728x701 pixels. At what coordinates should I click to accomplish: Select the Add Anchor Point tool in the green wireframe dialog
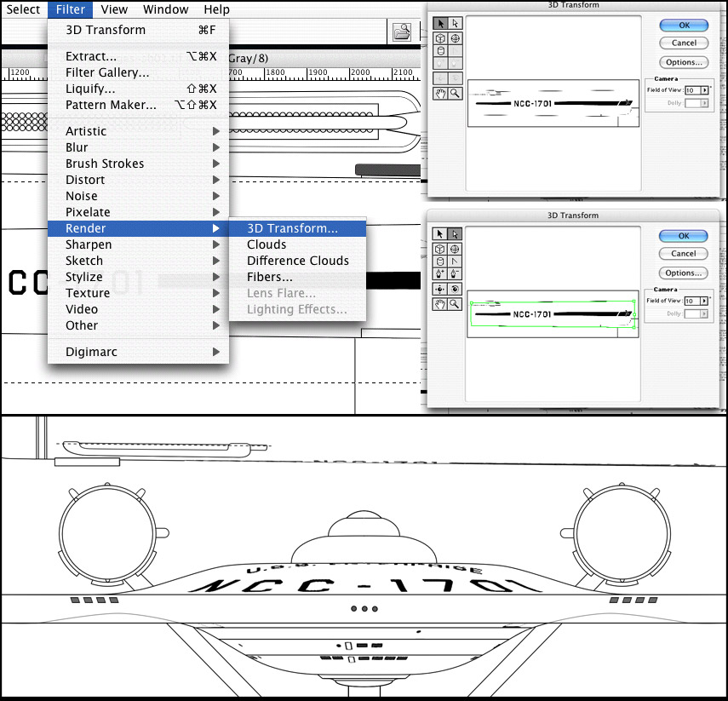[x=439, y=273]
